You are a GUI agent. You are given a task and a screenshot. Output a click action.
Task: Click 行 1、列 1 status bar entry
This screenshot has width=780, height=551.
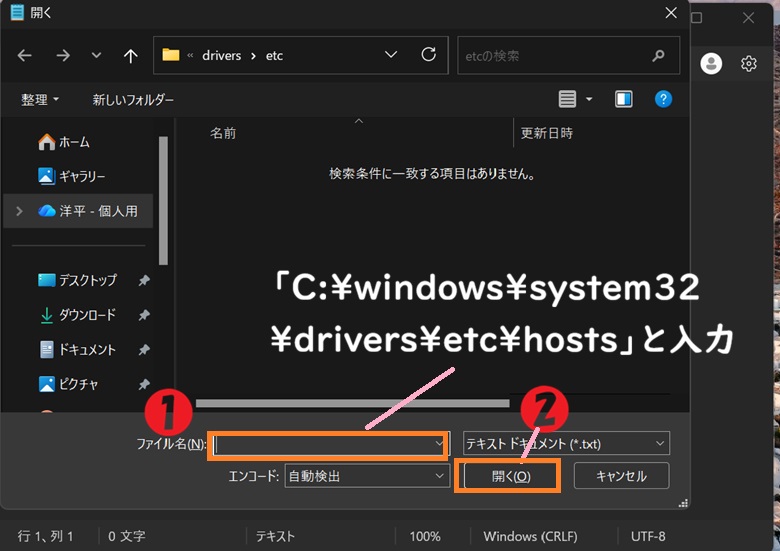45,536
